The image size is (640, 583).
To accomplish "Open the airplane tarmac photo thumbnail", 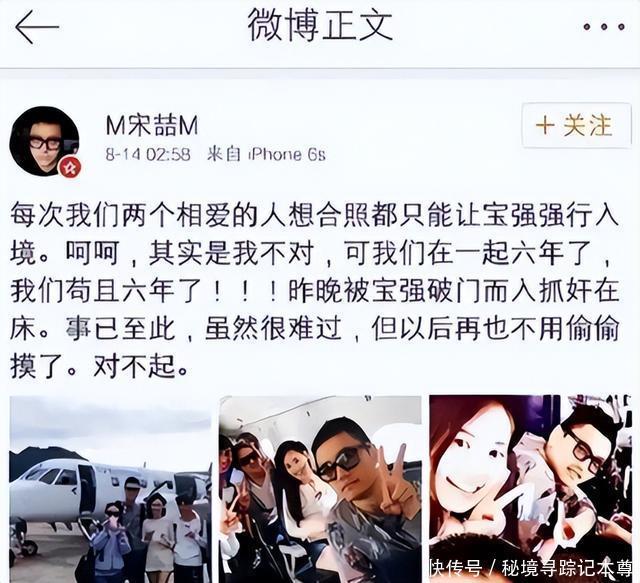I will (111, 489).
